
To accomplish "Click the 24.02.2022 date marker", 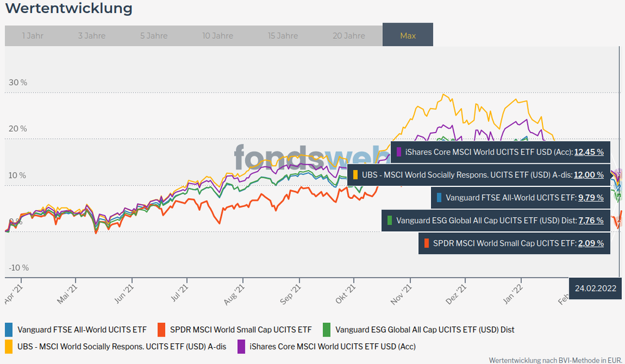I will [x=596, y=288].
